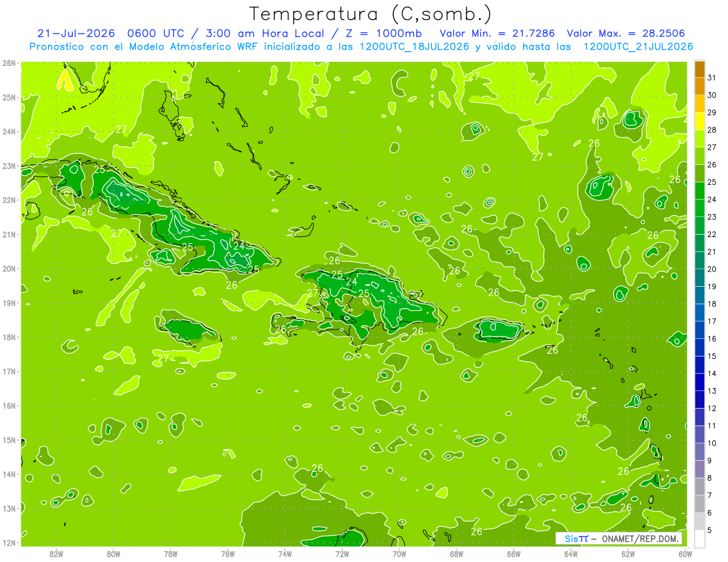
Task: Click the "Valor Min. = 21.7286" text
Action: 497,33
